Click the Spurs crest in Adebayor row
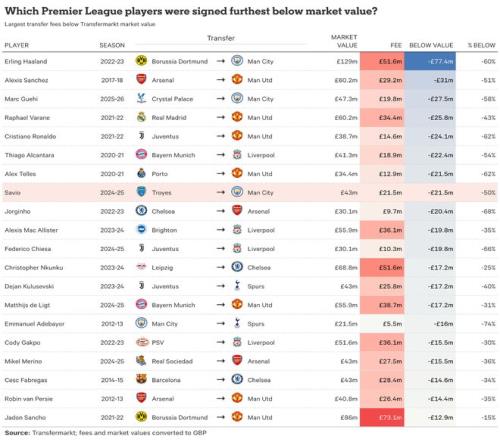 pos(237,323)
